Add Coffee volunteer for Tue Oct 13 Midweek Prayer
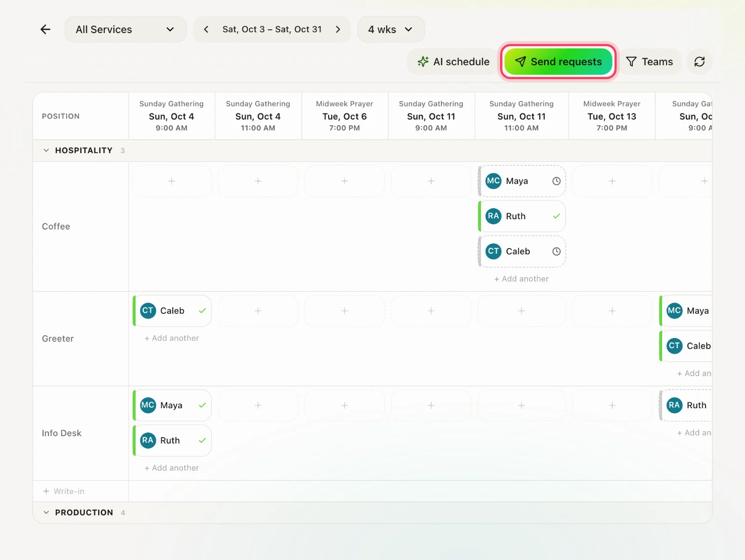The image size is (745, 560). [612, 181]
